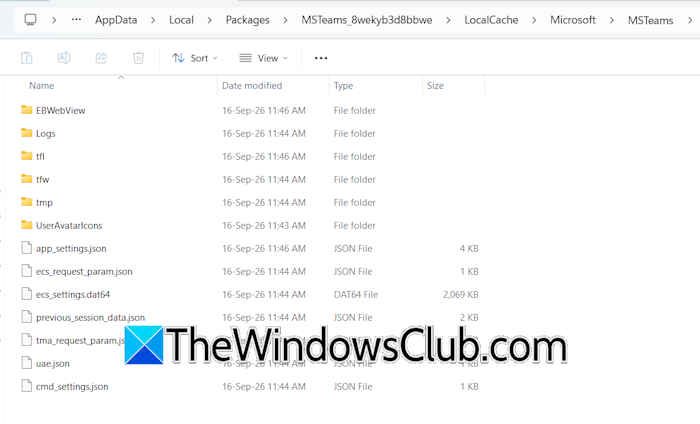
Task: Open the breadcrumb ellipsis for hidden folders
Action: tap(76, 20)
